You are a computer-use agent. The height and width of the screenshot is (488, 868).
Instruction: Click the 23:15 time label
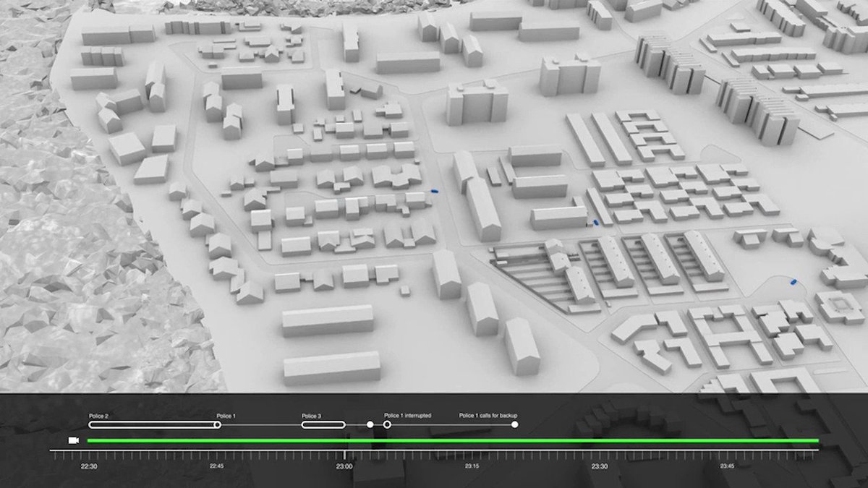472,466
